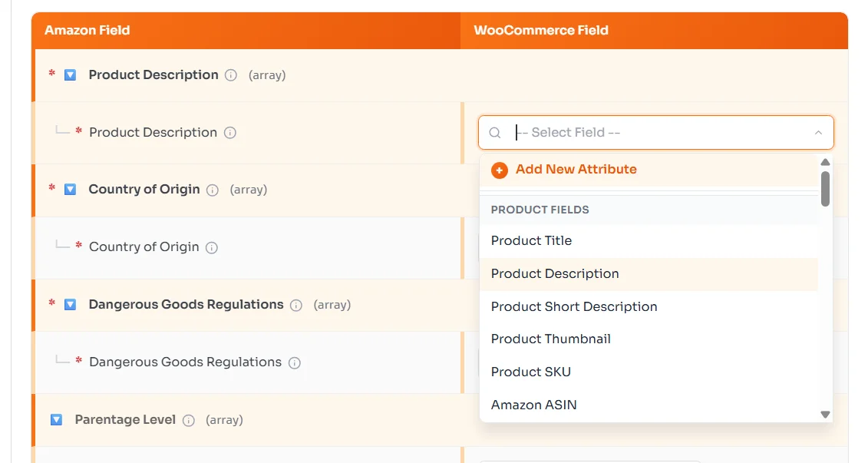Click the Add New Attribute link
The image size is (868, 463).
click(x=576, y=170)
